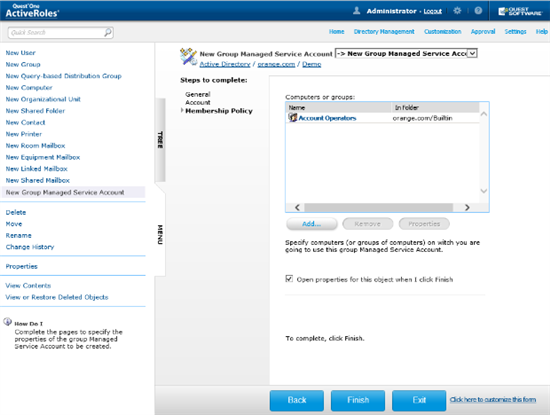The width and height of the screenshot is (550, 415).
Task: Click the Quest Software logo
Action: [x=520, y=11]
